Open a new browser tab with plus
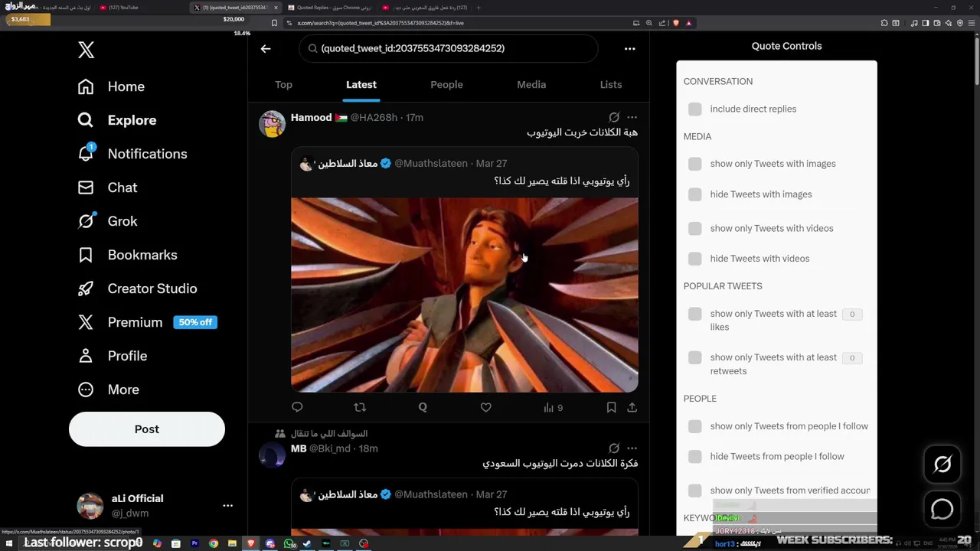Viewport: 980px width, 551px height. coord(479,8)
